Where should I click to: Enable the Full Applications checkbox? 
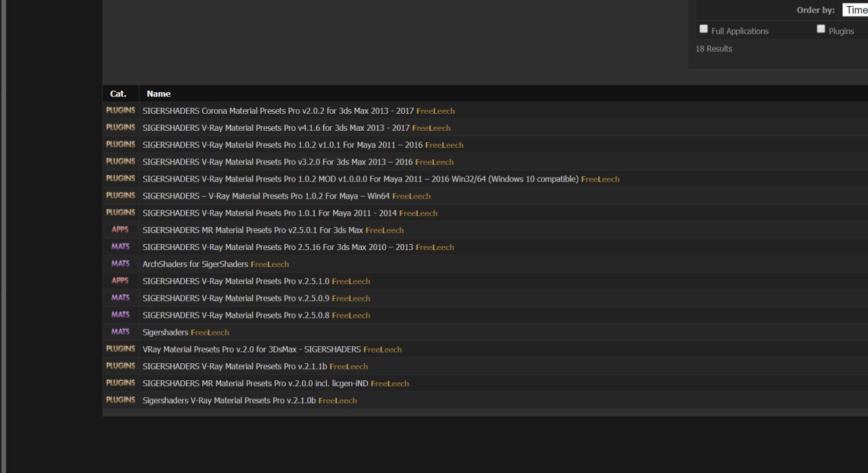click(x=704, y=29)
